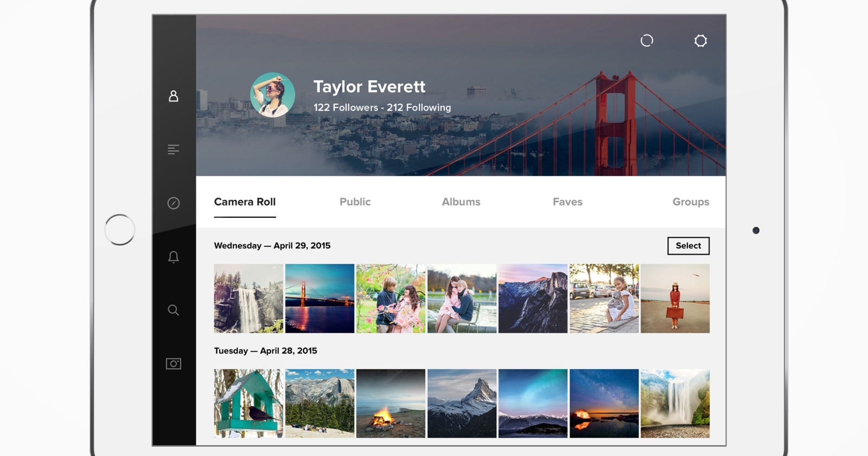
Task: Tap the iPad home button
Action: 120,230
